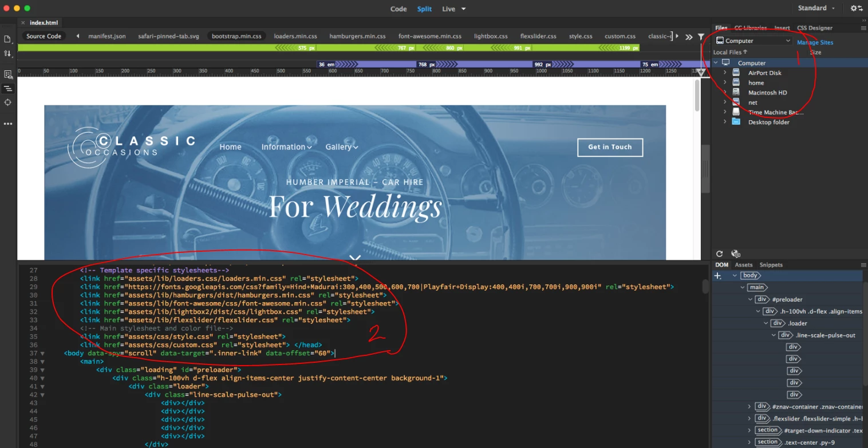Screen dimensions: 868x448
Task: Expand the Macintosh HD entry
Action: [x=725, y=92]
